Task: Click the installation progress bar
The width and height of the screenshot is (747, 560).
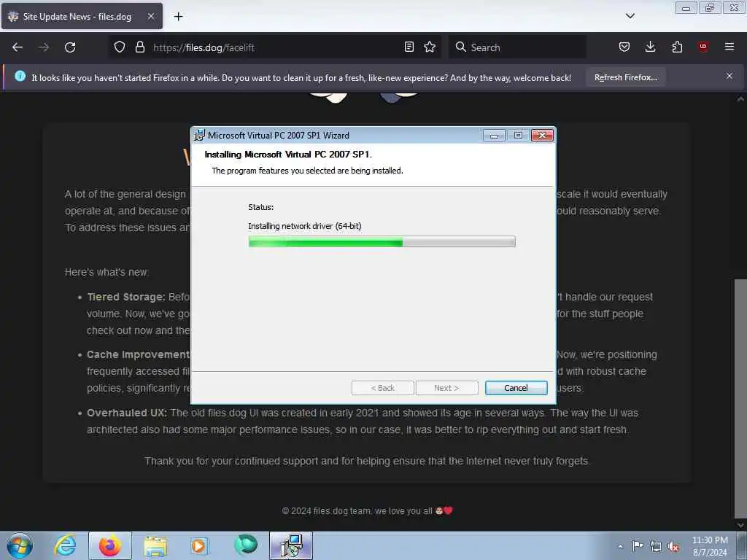Action: click(x=382, y=241)
